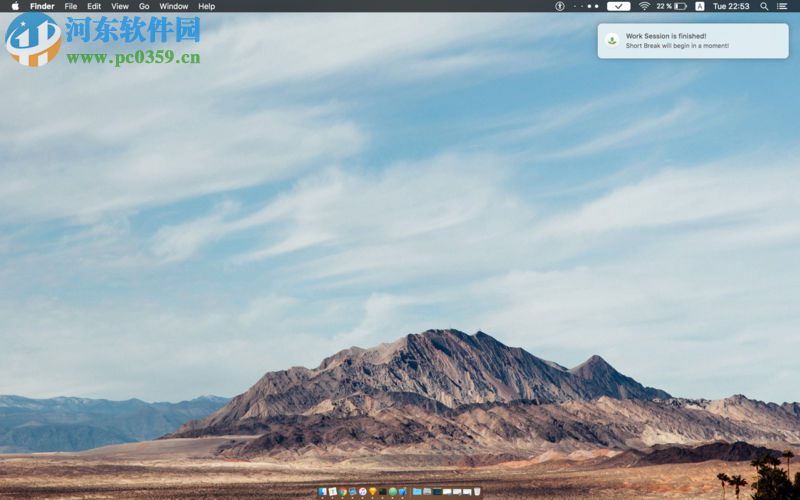The height and width of the screenshot is (500, 800).
Task: Open Spotlight search magnifier
Action: pos(764,6)
